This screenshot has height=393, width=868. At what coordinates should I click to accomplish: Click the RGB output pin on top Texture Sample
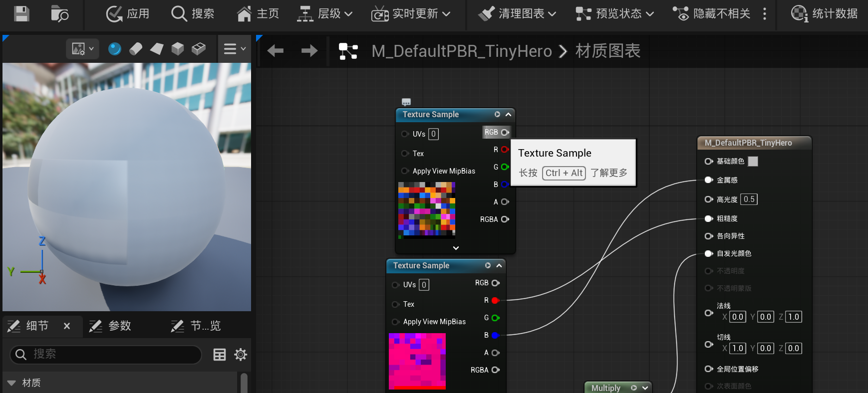click(x=505, y=132)
